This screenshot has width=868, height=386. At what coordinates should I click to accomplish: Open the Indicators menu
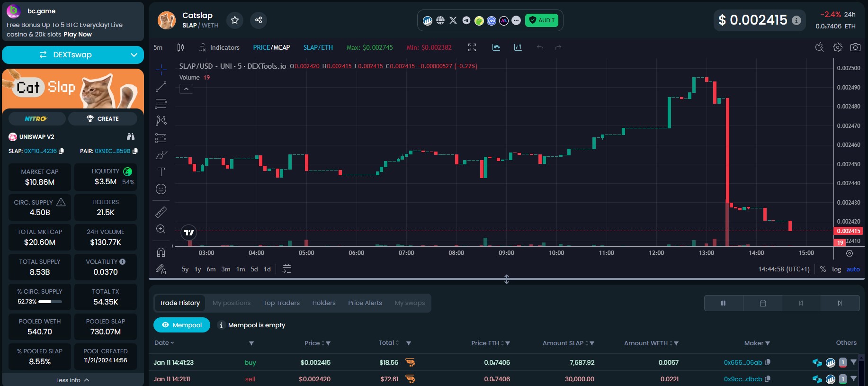pyautogui.click(x=219, y=47)
